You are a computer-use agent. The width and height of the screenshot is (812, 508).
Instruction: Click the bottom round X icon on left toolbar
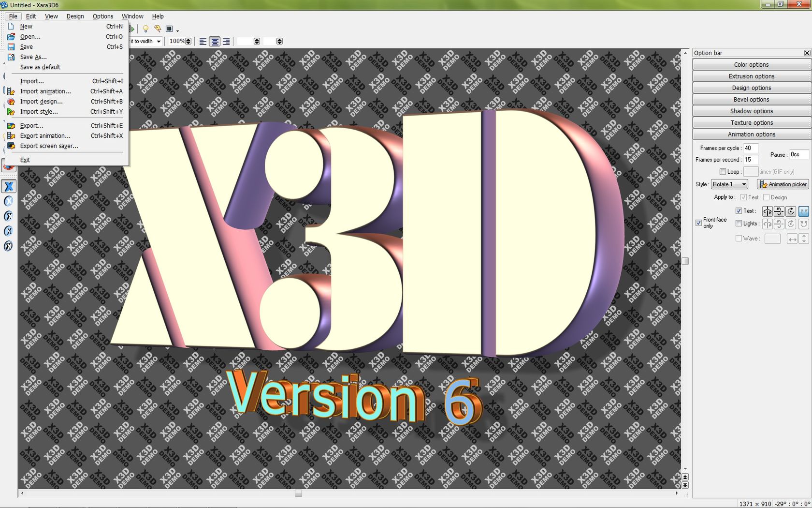tap(9, 246)
